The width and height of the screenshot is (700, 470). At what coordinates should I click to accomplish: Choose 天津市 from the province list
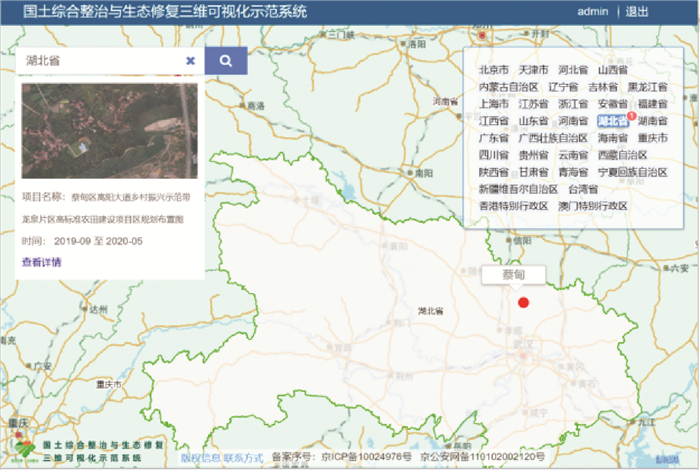[533, 71]
